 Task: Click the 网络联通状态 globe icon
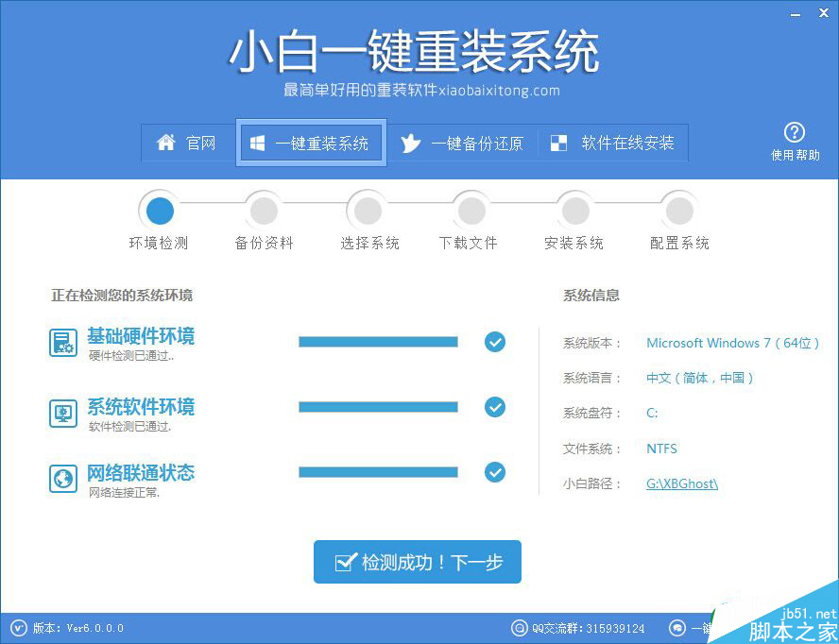tap(62, 479)
